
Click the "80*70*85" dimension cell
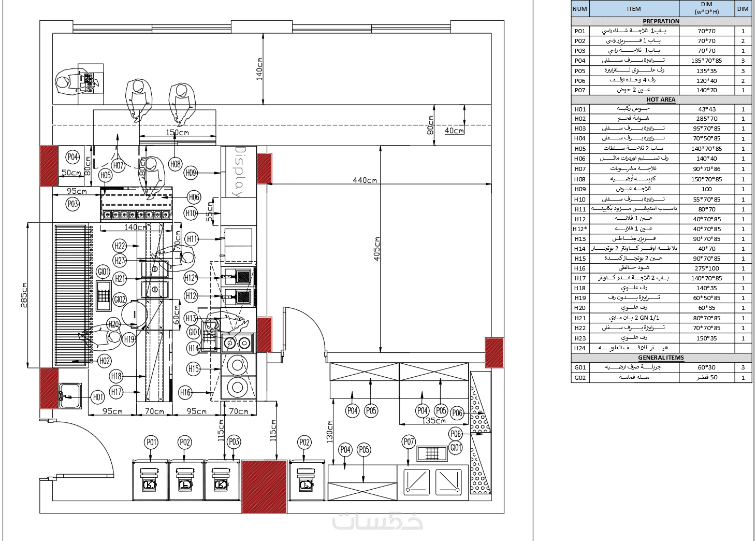click(x=707, y=318)
